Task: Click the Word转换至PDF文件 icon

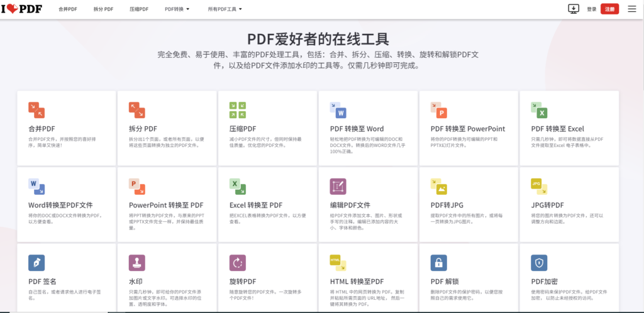Action: (36, 186)
